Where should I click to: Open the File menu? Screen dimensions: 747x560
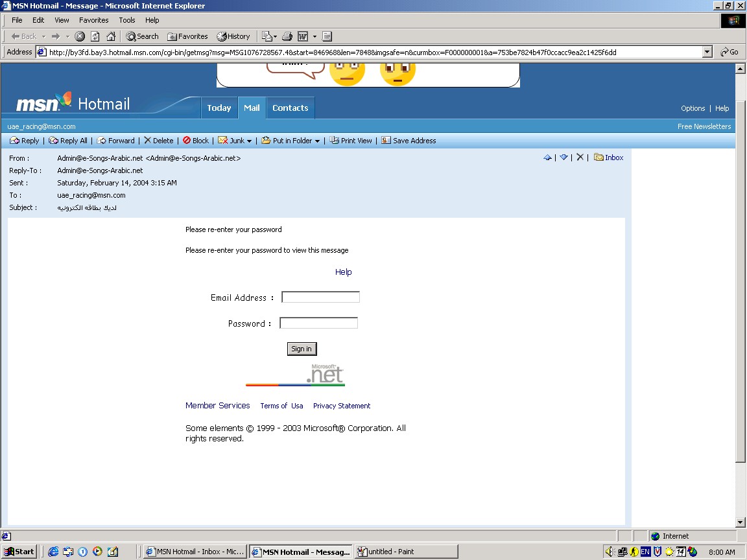click(x=17, y=20)
